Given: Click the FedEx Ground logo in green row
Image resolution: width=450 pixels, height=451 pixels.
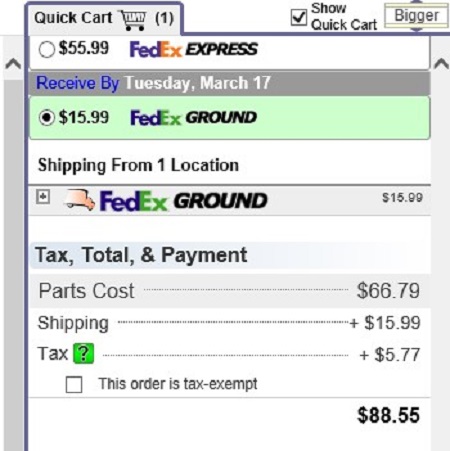Looking at the screenshot, I should point(193,118).
